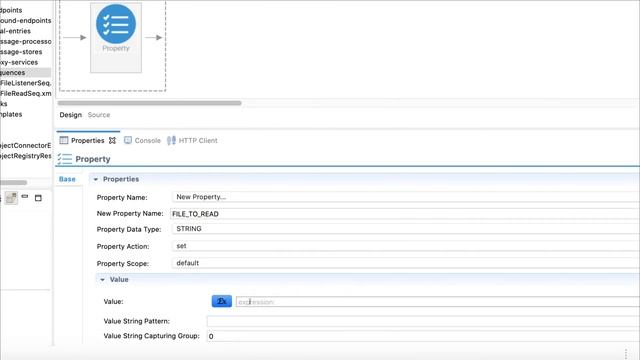Select the inbound-endpoints folder in tree
Image resolution: width=640 pixels, height=360 pixels.
tap(26, 20)
